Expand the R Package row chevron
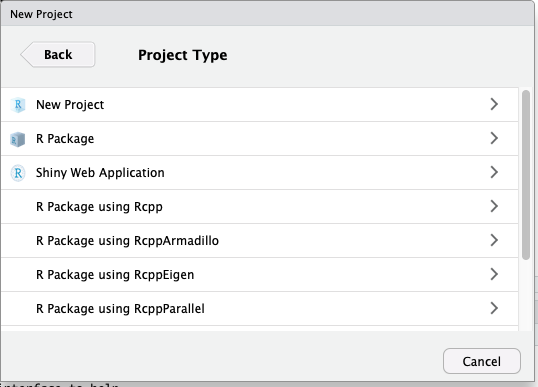Screen dimensions: 538x387 pyautogui.click(x=494, y=138)
